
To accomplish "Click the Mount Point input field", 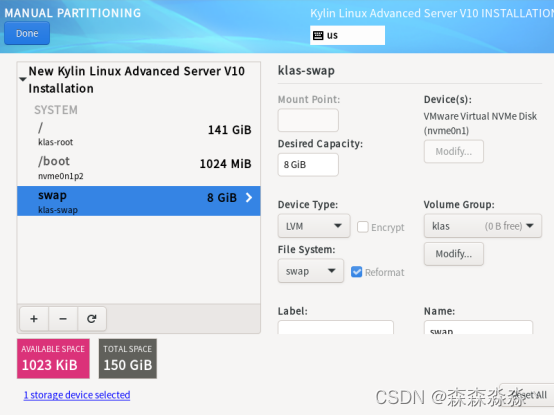I will [x=308, y=120].
